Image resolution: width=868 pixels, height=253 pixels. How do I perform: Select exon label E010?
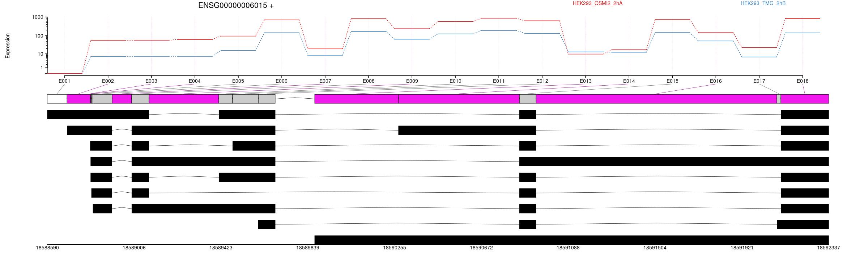click(455, 81)
